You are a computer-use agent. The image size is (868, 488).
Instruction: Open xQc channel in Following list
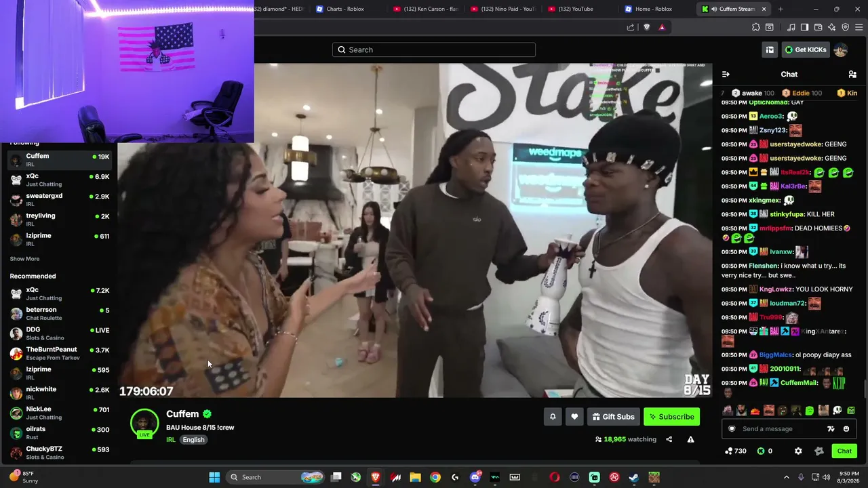(x=60, y=180)
